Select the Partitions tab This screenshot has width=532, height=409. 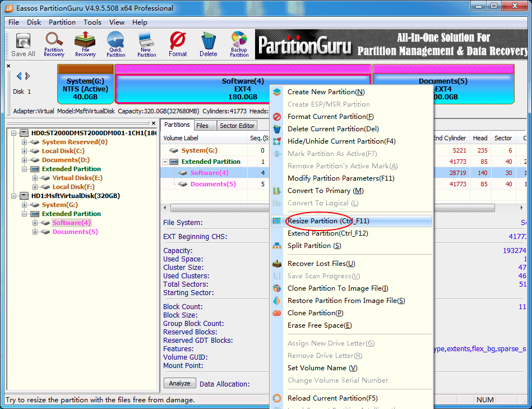[x=177, y=125]
